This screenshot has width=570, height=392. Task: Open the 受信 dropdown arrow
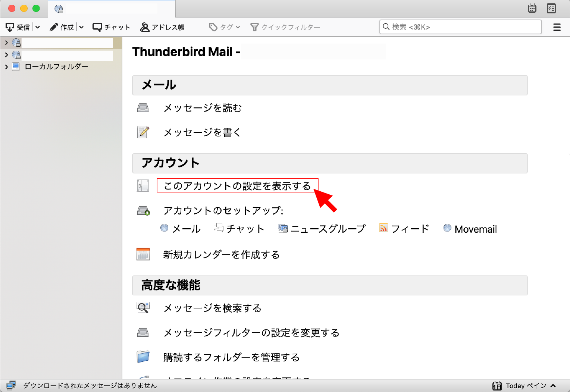(38, 27)
